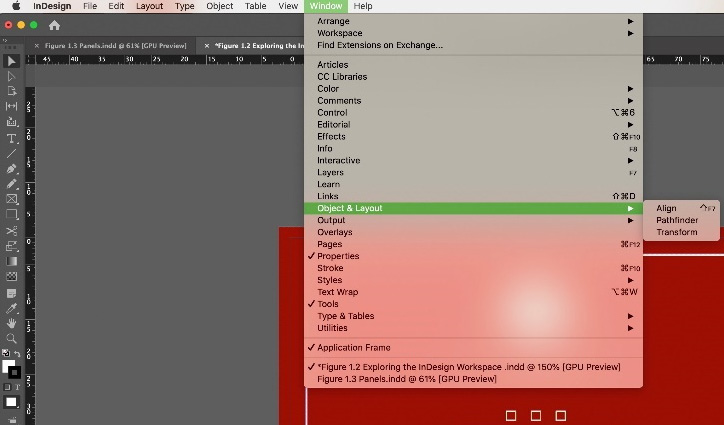Viewport: 724px width, 425px height.
Task: Select the Pencil tool
Action: point(12,184)
